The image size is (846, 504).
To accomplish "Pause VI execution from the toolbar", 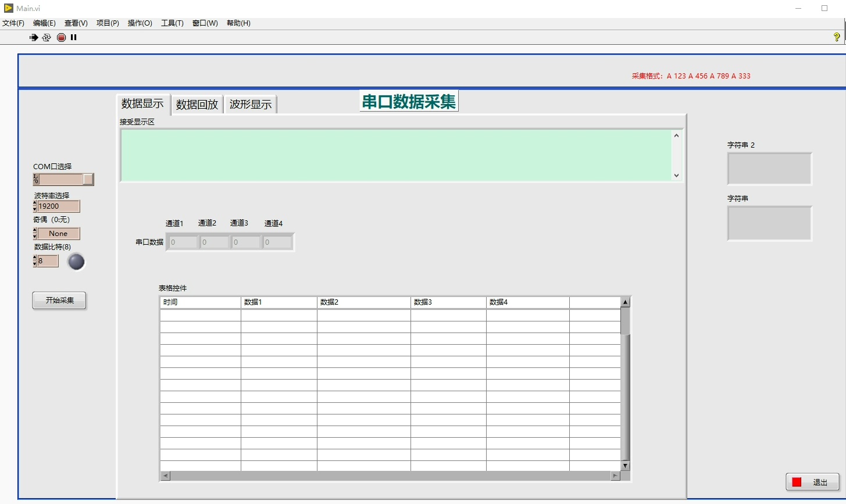I will pos(73,37).
